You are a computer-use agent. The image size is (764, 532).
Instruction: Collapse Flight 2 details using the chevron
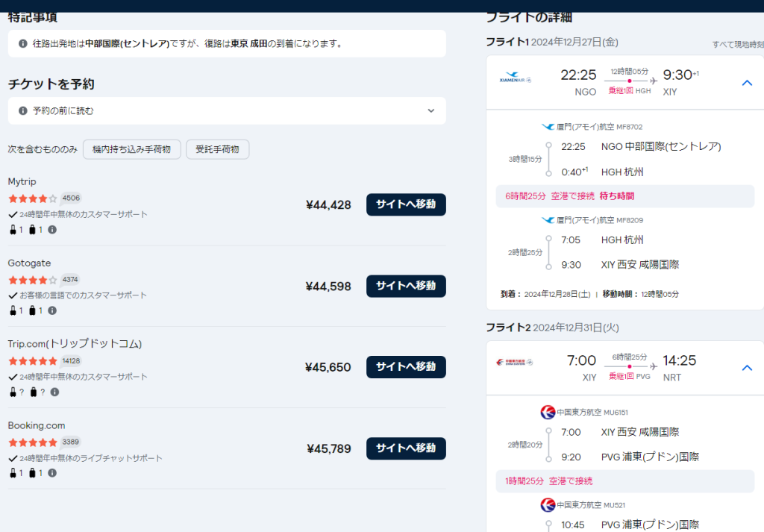(747, 367)
